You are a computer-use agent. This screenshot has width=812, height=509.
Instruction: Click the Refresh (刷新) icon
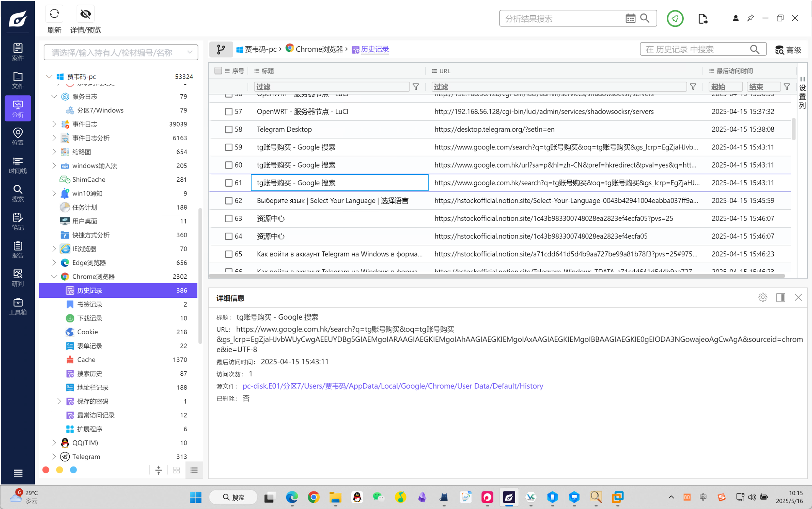(x=54, y=14)
